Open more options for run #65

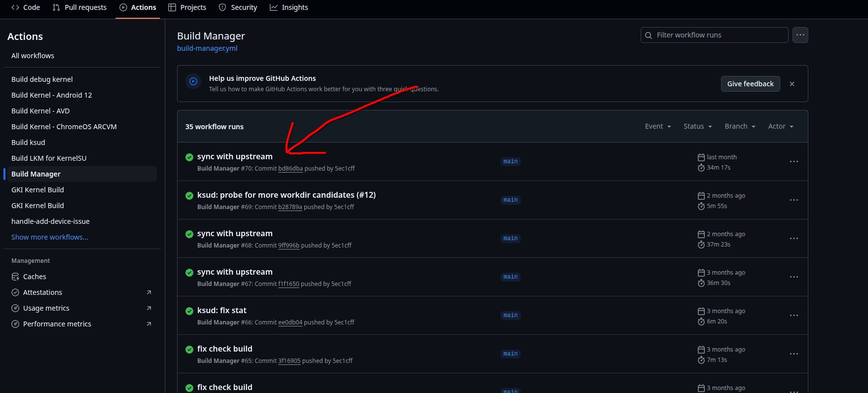794,354
